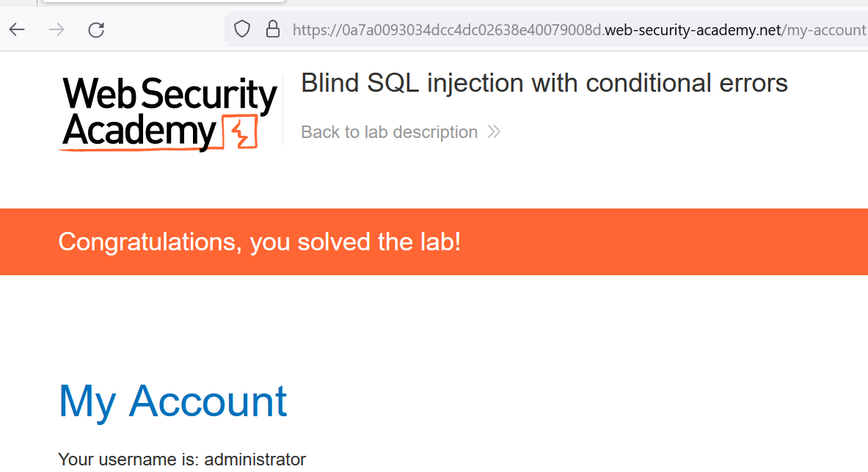
Task: Click web-security-academy.net in the address bar
Action: click(693, 30)
